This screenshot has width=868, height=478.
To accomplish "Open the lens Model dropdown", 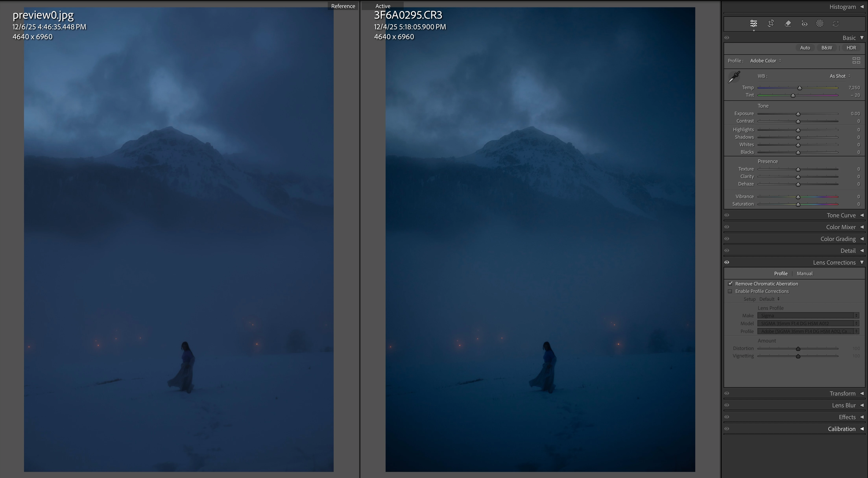I will click(x=808, y=323).
